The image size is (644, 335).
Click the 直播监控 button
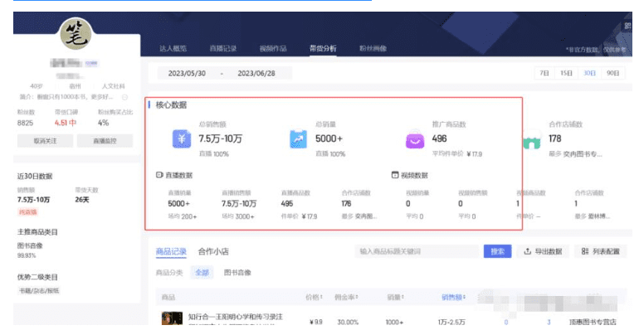click(x=105, y=141)
